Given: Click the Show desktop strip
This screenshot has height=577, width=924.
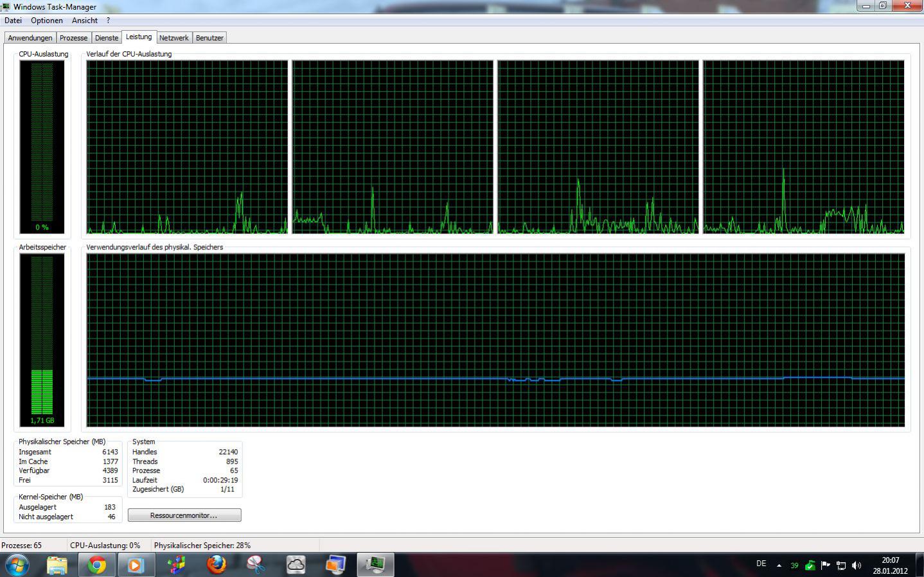Looking at the screenshot, I should click(920, 565).
